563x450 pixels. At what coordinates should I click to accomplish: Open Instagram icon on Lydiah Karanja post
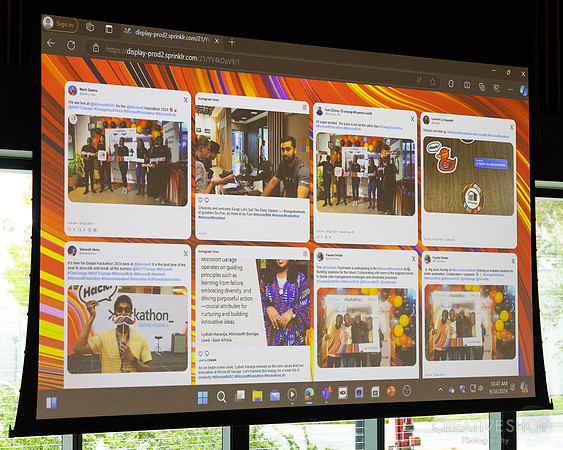tap(305, 254)
